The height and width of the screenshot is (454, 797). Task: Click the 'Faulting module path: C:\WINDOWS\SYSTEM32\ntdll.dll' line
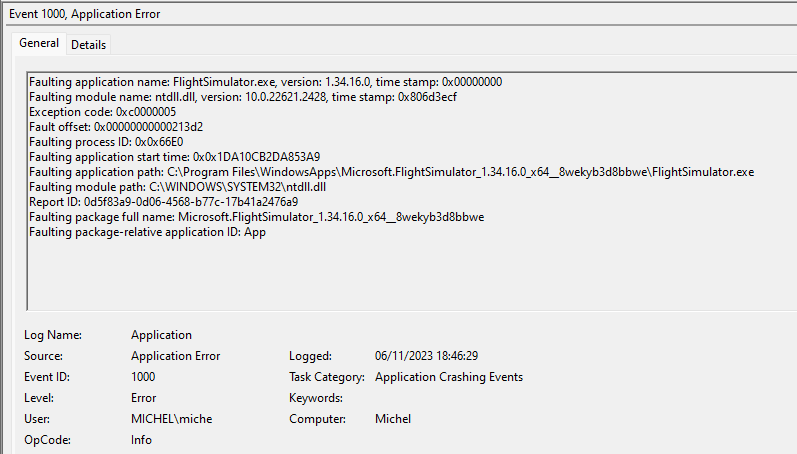pos(177,187)
